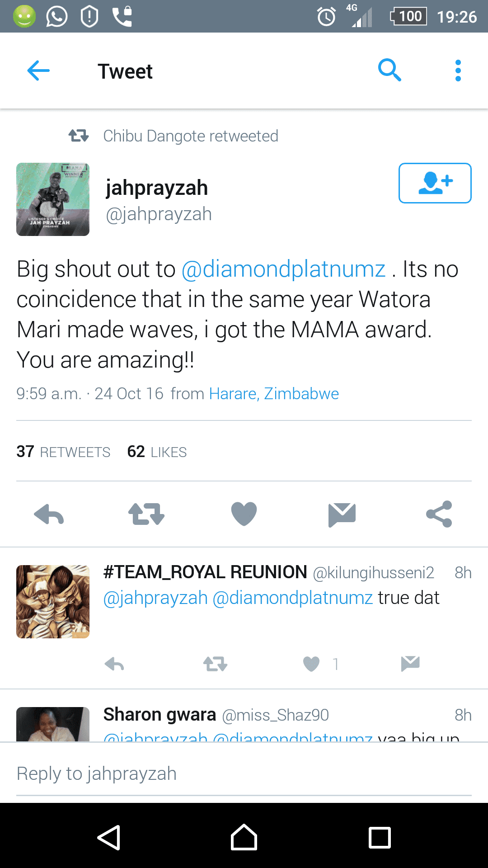
Task: Retweet the main jahprayzah tweet
Action: (146, 514)
